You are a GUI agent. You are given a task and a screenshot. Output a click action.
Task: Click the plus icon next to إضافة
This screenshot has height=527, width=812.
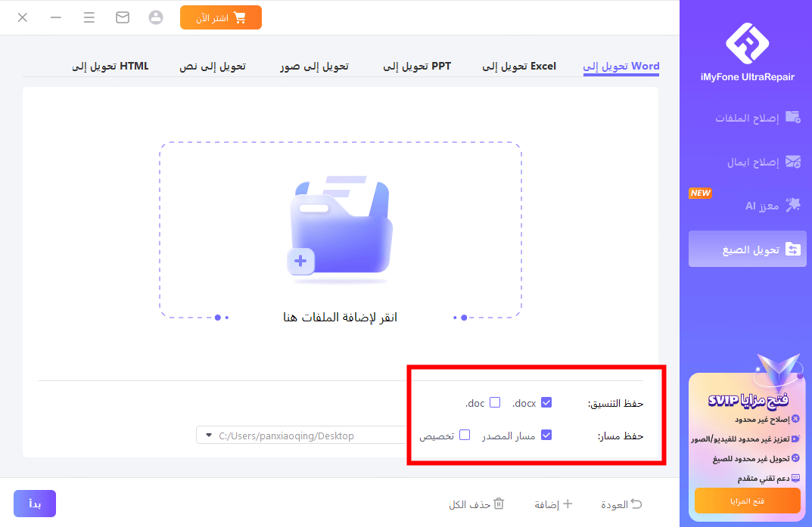click(568, 504)
